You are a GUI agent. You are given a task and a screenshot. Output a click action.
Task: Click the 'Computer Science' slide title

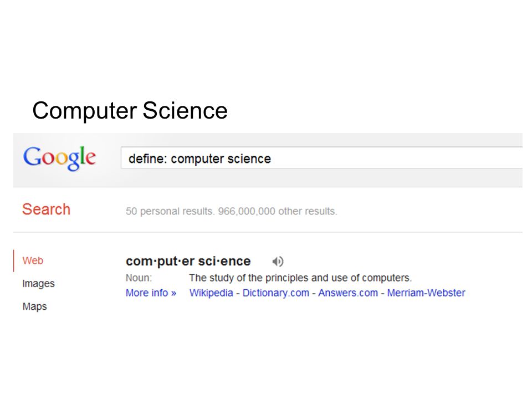[130, 111]
